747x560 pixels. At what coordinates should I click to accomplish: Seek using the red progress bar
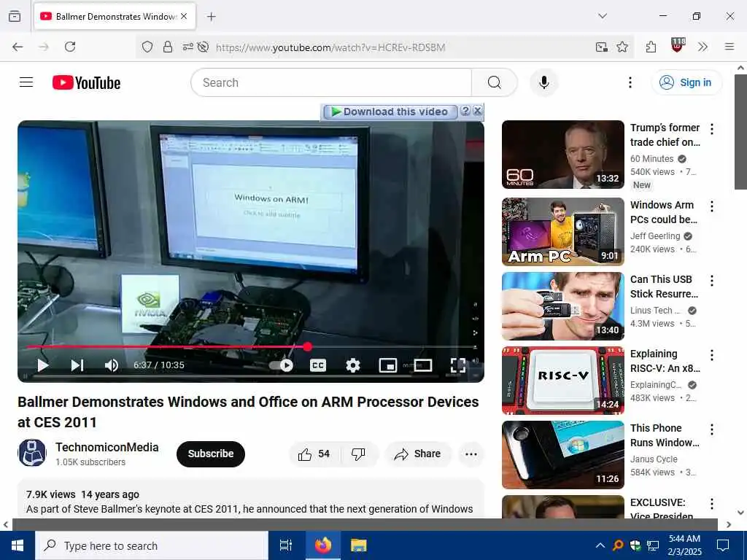251,346
